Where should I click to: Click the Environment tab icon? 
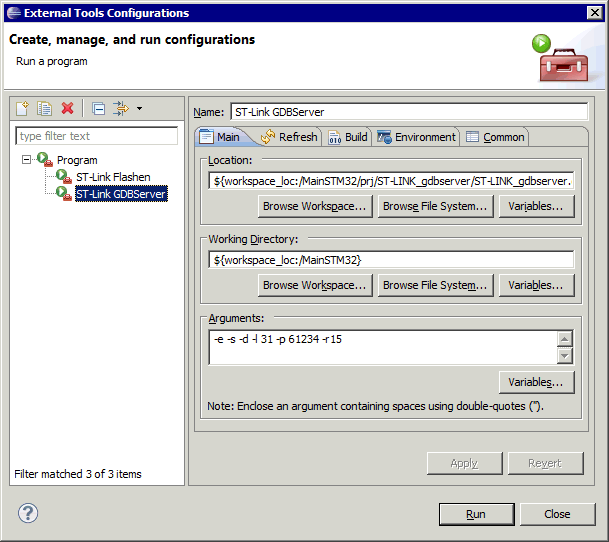tap(384, 137)
